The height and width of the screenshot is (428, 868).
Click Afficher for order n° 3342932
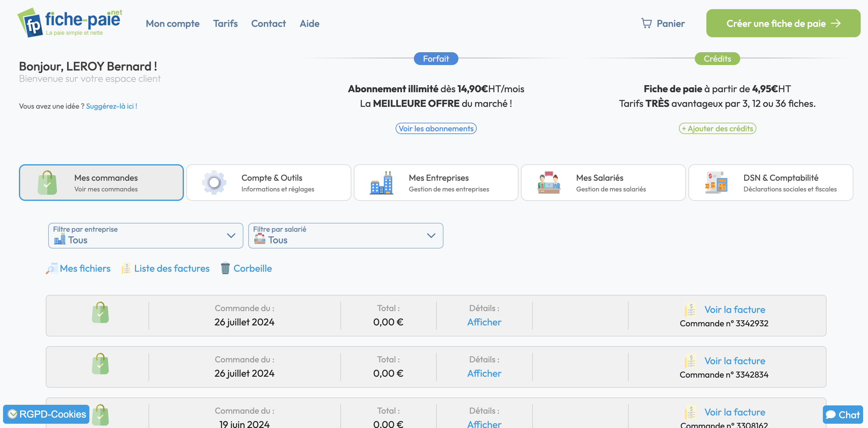coord(484,322)
